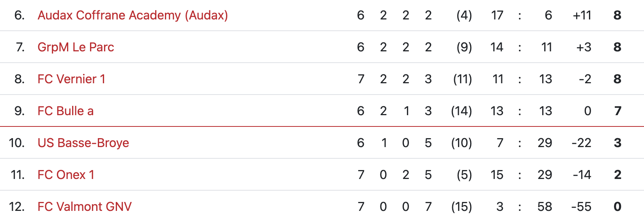Viewport: 644px width, 221px height.
Task: Go to the FC Bulle a team page
Action: (65, 111)
